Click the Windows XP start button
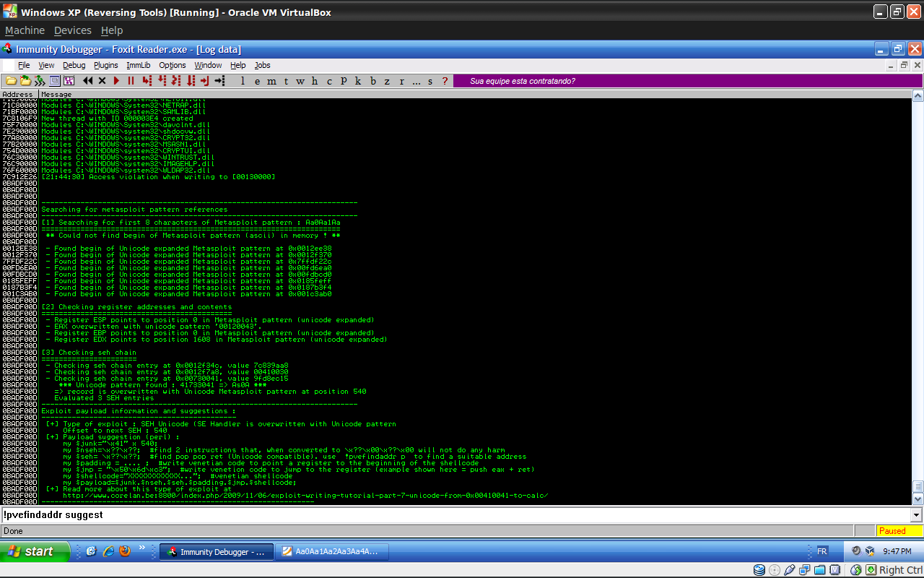The width and height of the screenshot is (924, 578). click(35, 551)
